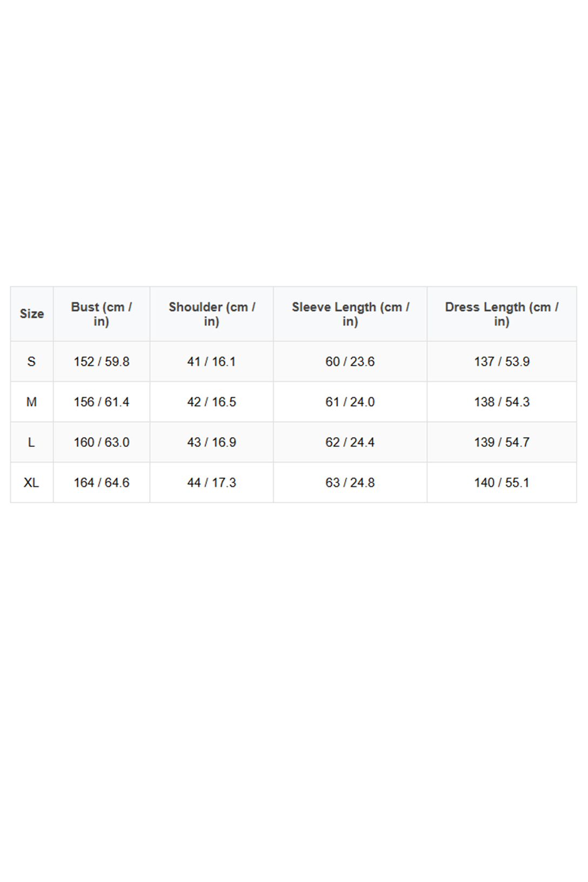The image size is (588, 882).
Task: Click the S size row label
Action: pyautogui.click(x=32, y=362)
